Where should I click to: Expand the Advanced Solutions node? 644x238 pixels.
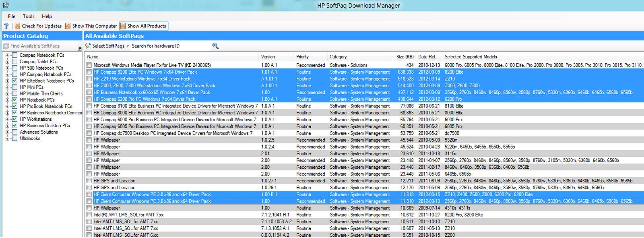[x=7, y=132]
